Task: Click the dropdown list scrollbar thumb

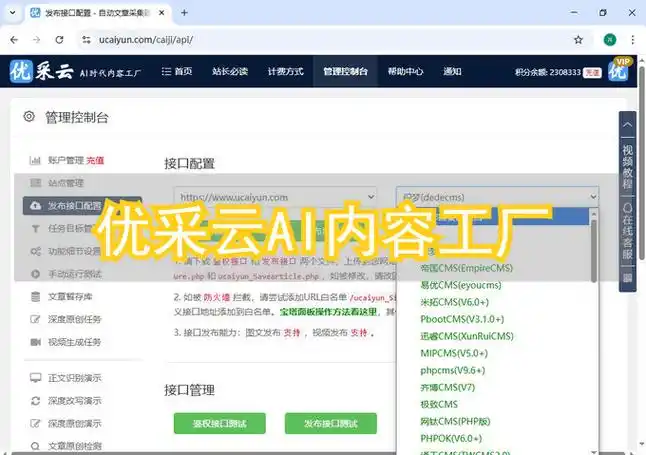Action: point(594,250)
